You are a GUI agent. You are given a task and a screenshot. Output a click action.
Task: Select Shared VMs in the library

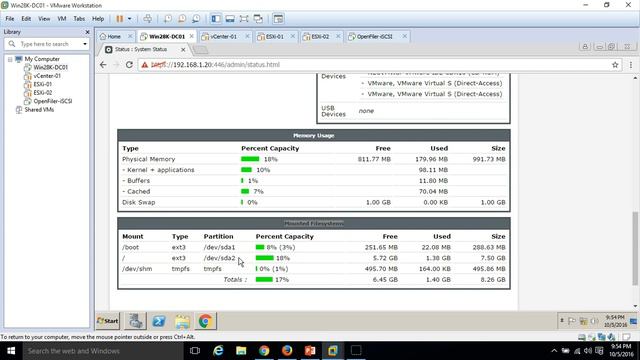point(39,110)
